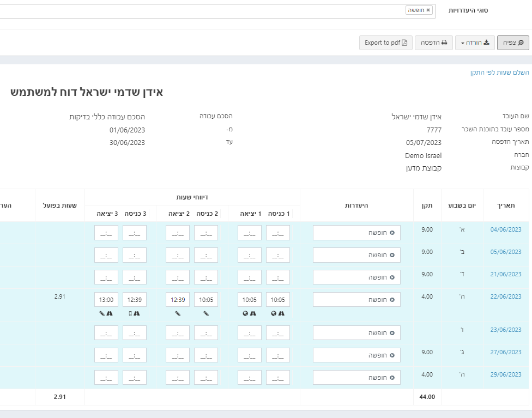Clear חופשה absence on 22/06/2023 row
This screenshot has height=418, width=532.
pyautogui.click(x=392, y=300)
